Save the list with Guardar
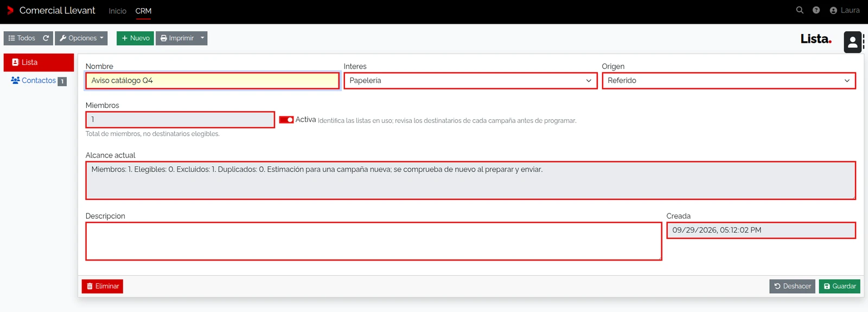 tap(839, 286)
